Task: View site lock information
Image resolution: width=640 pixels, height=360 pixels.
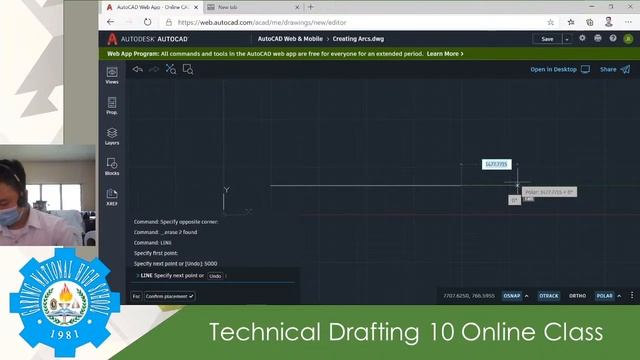Action: pyautogui.click(x=169, y=22)
